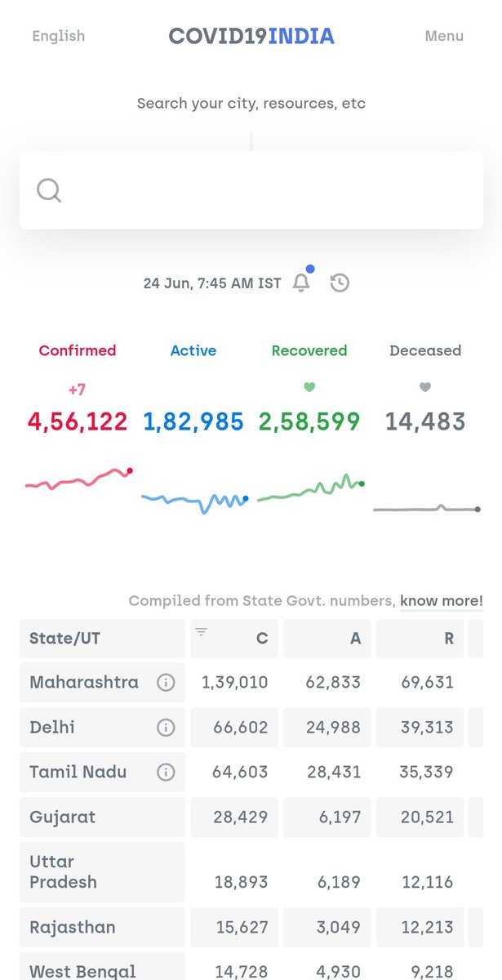Click West Bengal confirmed 14,728
The height and width of the screenshot is (980, 502).
click(x=242, y=971)
